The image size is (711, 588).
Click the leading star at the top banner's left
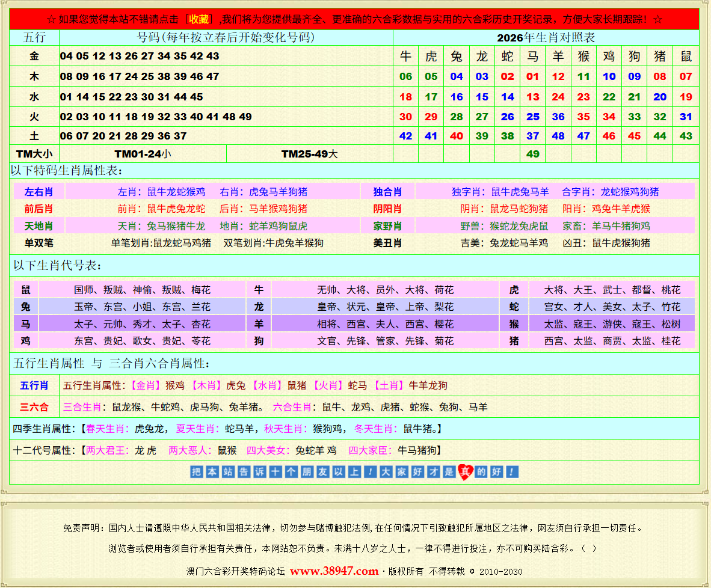[51, 19]
